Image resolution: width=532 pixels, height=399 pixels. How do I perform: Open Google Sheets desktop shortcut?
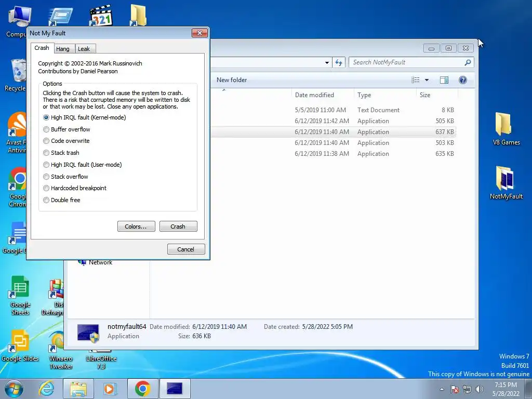click(x=20, y=295)
